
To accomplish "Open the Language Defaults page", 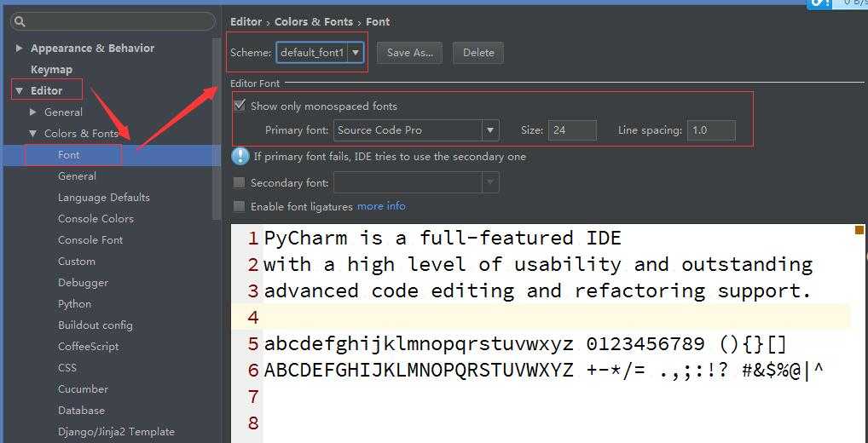I will (103, 198).
